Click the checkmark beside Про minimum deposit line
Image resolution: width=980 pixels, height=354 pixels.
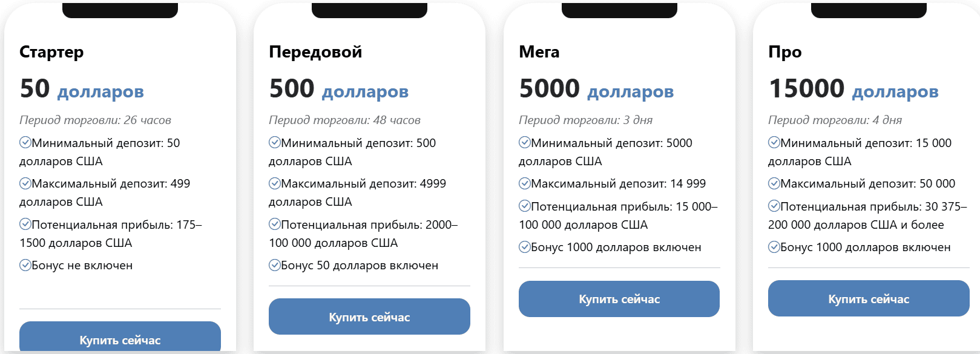(x=774, y=142)
